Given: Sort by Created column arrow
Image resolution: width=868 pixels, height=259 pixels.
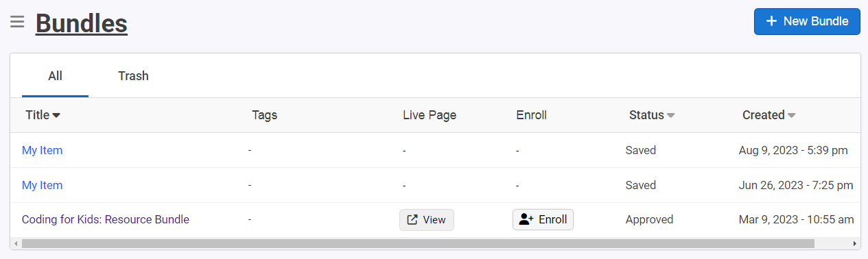Looking at the screenshot, I should coord(792,115).
